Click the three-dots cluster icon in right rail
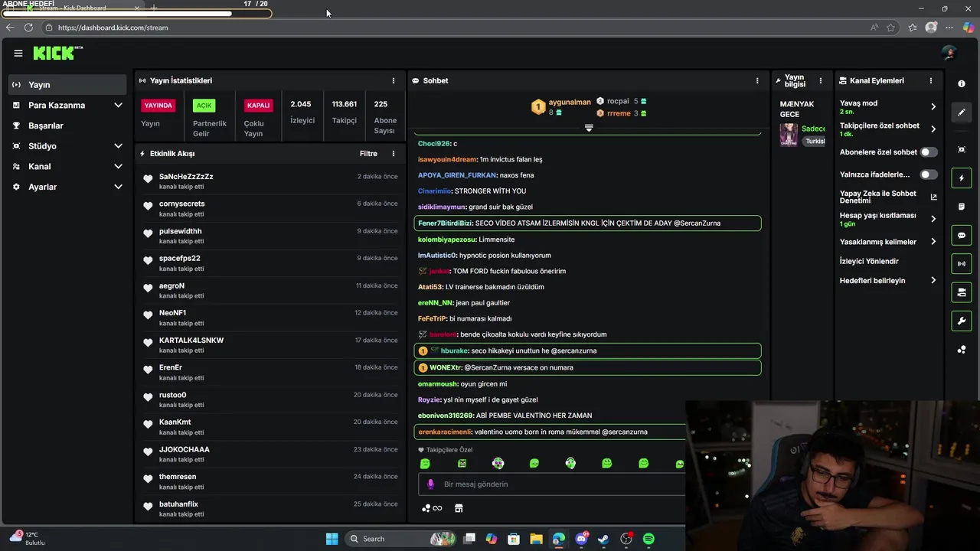 (x=962, y=350)
